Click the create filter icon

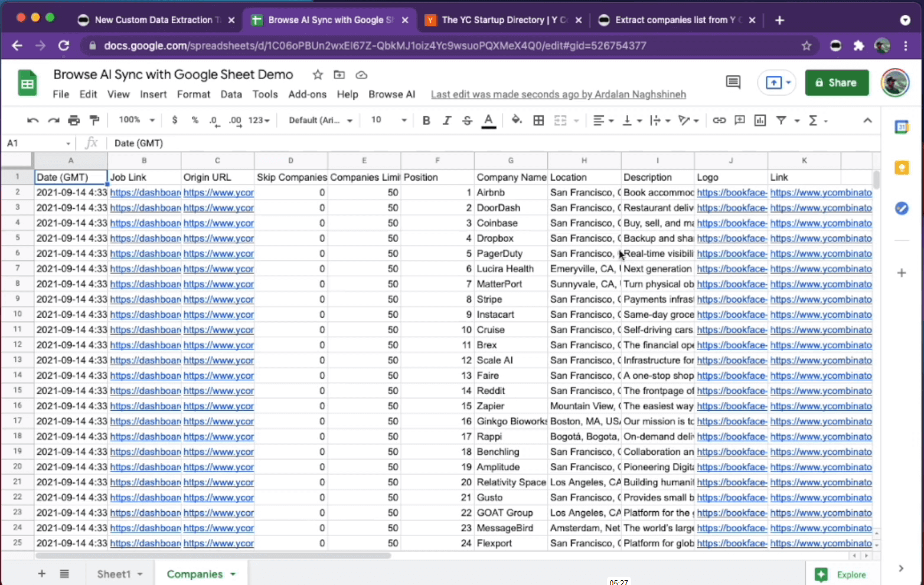pyautogui.click(x=781, y=120)
